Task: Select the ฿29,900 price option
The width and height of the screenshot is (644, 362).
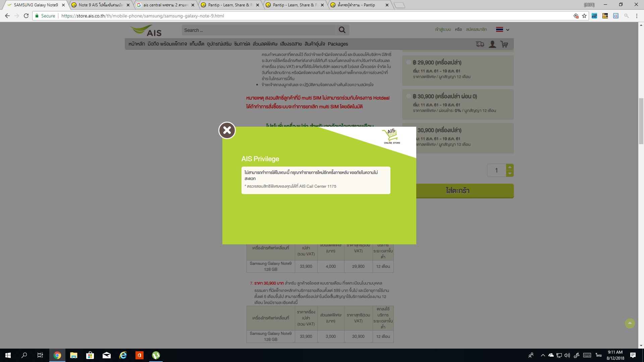Action: pyautogui.click(x=409, y=62)
